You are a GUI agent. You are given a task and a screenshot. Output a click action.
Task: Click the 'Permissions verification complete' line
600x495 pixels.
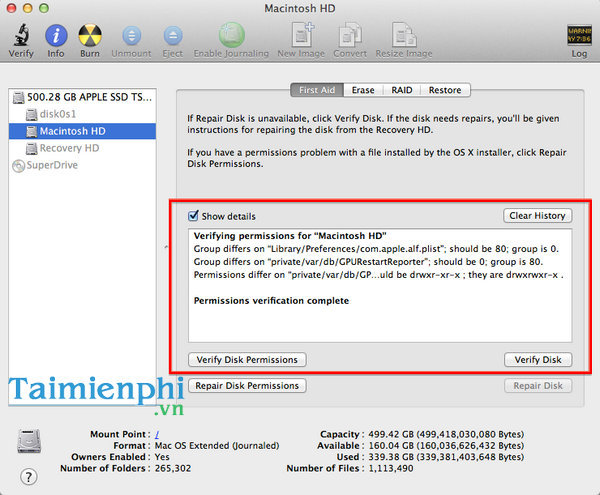(271, 301)
